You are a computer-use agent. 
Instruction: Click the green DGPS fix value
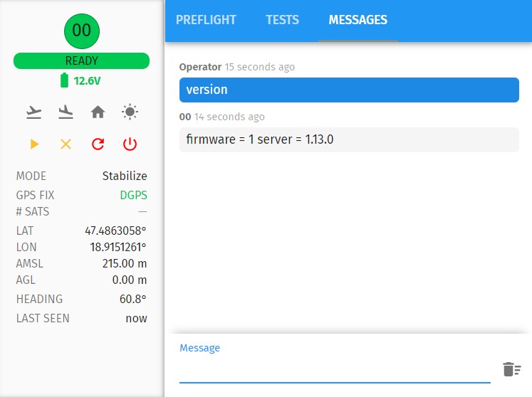(x=133, y=195)
